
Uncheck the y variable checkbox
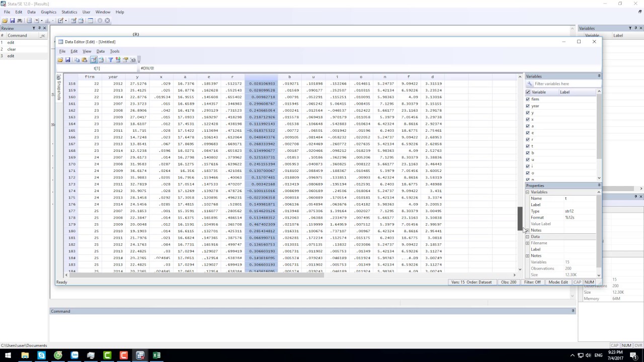point(528,113)
